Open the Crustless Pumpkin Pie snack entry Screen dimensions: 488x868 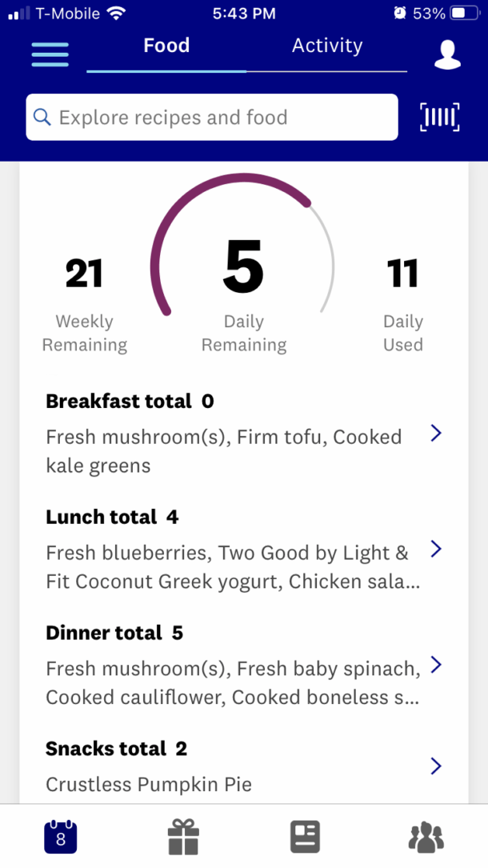coord(149,785)
